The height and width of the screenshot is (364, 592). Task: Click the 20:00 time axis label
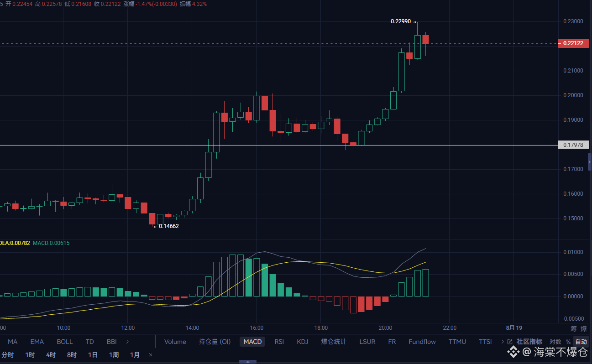pos(385,328)
